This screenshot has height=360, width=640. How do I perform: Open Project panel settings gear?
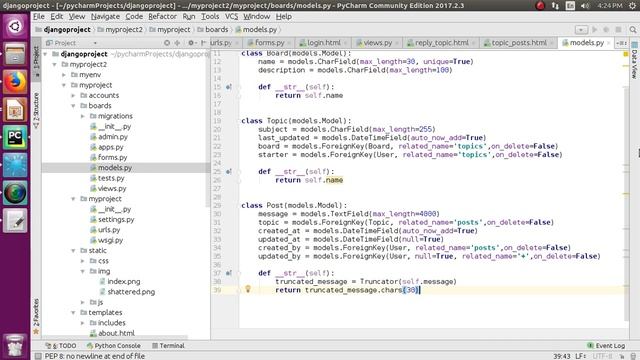tap(191, 42)
